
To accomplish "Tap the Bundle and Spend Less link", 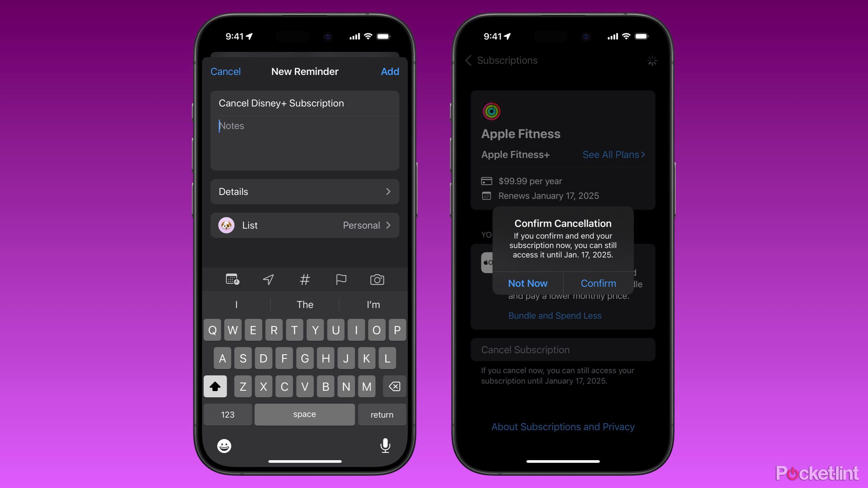I will point(554,315).
